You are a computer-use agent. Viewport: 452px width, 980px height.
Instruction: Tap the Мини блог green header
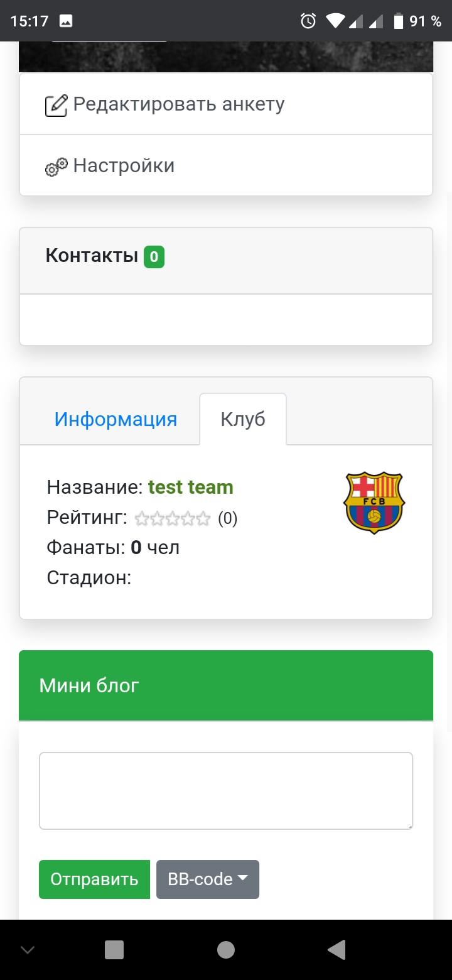coord(226,685)
